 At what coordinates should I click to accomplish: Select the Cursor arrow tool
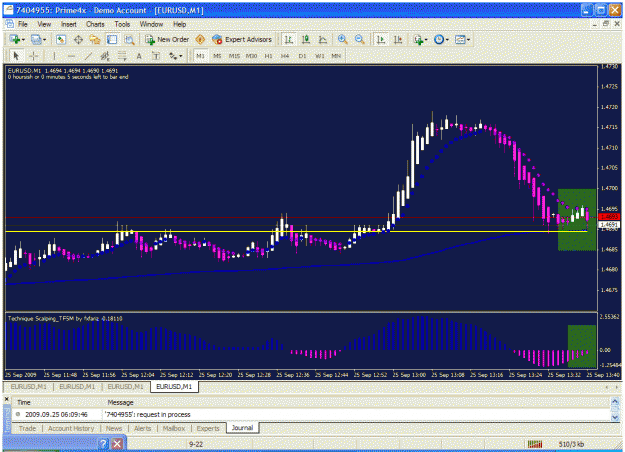click(16, 56)
